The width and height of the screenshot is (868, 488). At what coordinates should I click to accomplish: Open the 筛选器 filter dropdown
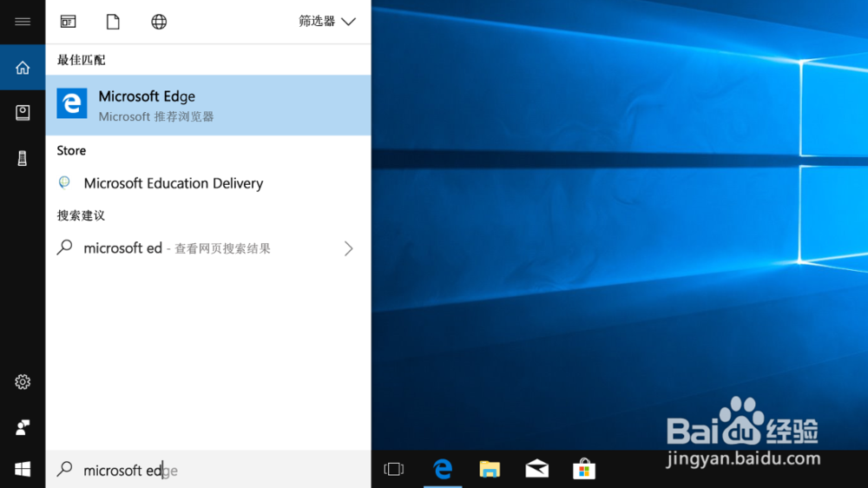pos(326,22)
